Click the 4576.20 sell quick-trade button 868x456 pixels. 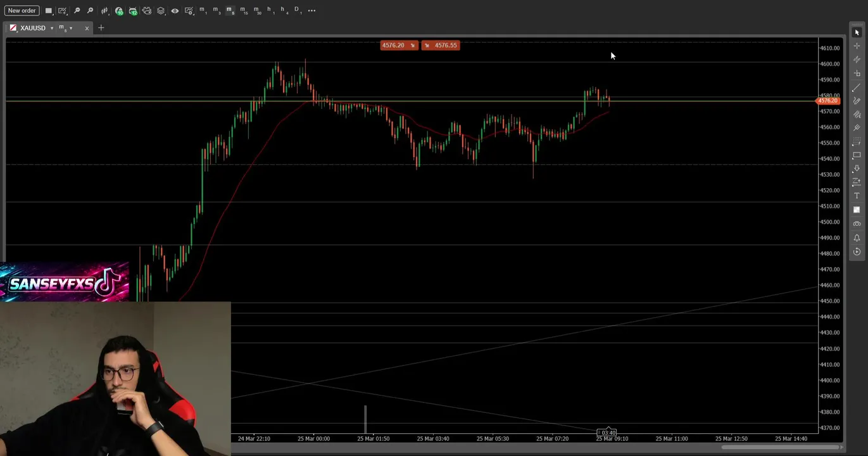(399, 46)
